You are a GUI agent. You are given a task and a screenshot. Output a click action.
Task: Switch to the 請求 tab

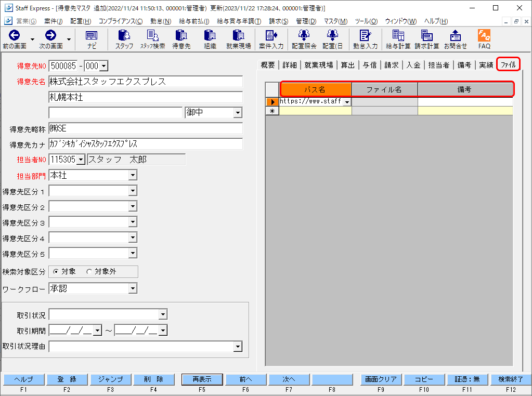pos(392,65)
